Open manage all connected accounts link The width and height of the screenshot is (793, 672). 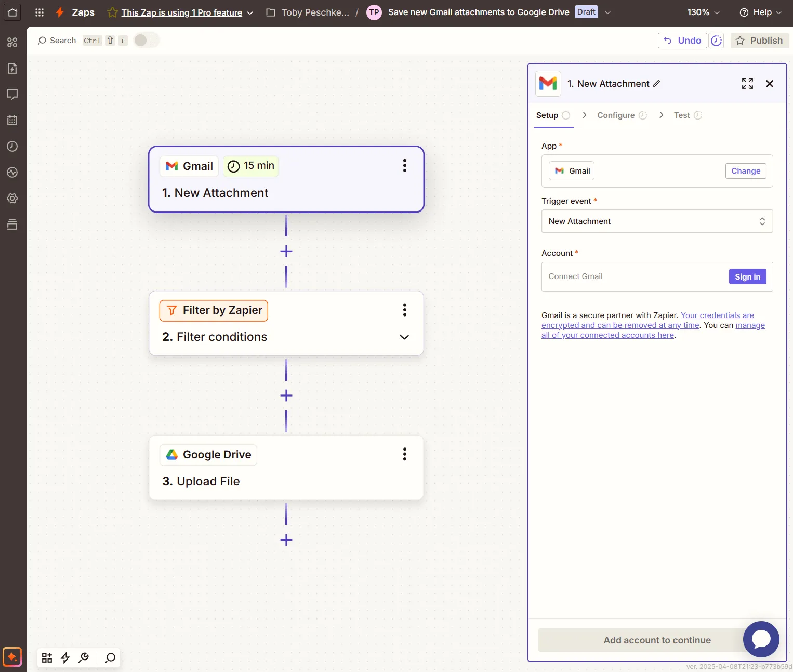tap(653, 331)
